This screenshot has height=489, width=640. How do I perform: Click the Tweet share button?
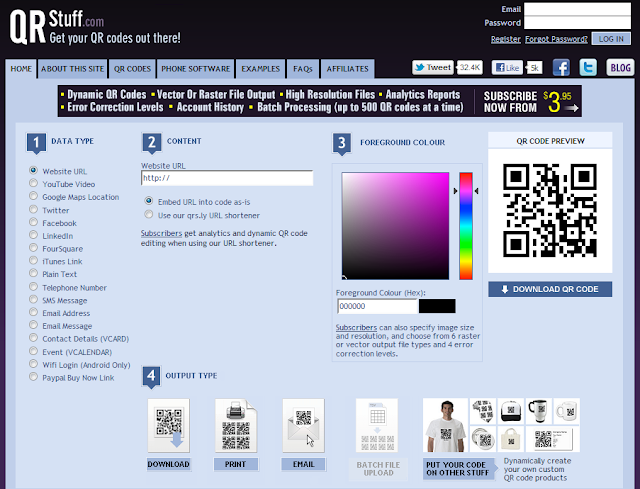[x=433, y=67]
